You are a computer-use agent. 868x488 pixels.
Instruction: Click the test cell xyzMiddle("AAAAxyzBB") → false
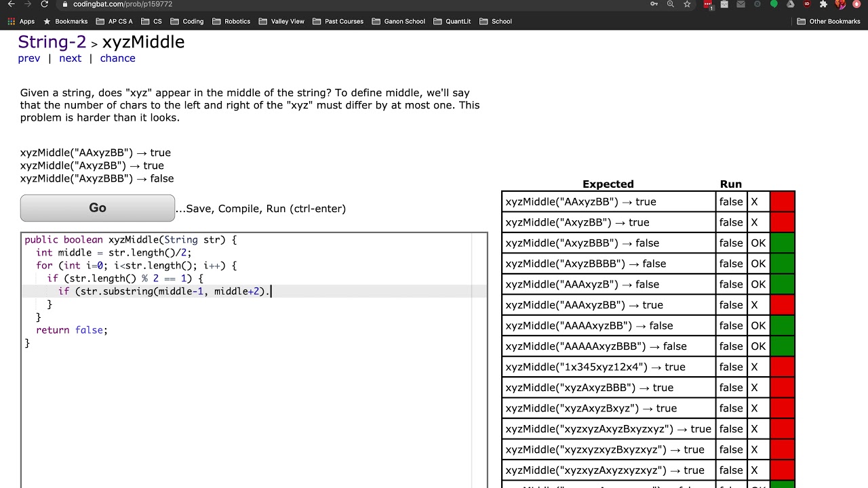pyautogui.click(x=609, y=325)
